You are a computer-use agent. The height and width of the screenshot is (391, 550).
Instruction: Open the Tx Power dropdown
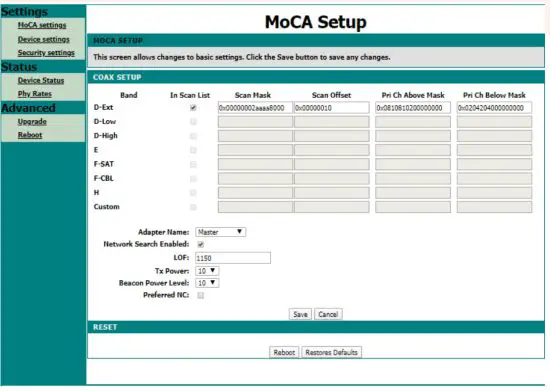207,271
